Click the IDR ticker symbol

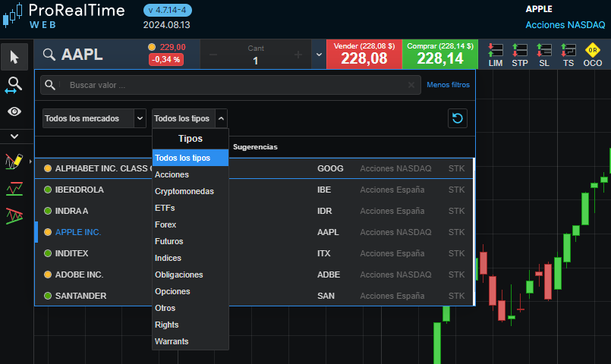(x=324, y=211)
